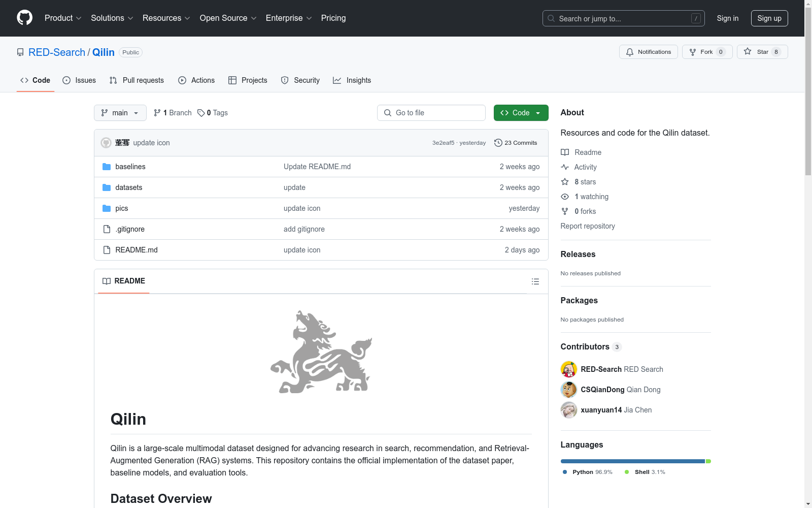The height and width of the screenshot is (508, 812).
Task: Click the tag icon beside Tags
Action: pos(201,113)
